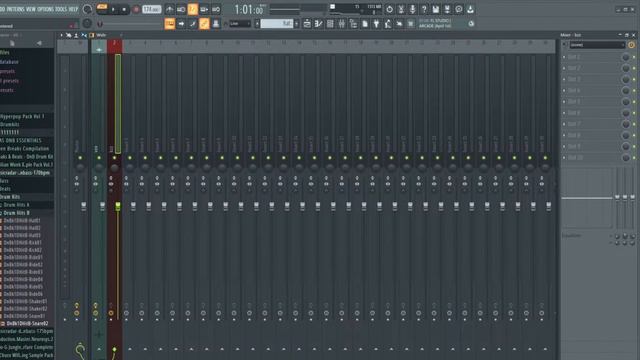Toggle Slot 5 enable knob

[625, 102]
